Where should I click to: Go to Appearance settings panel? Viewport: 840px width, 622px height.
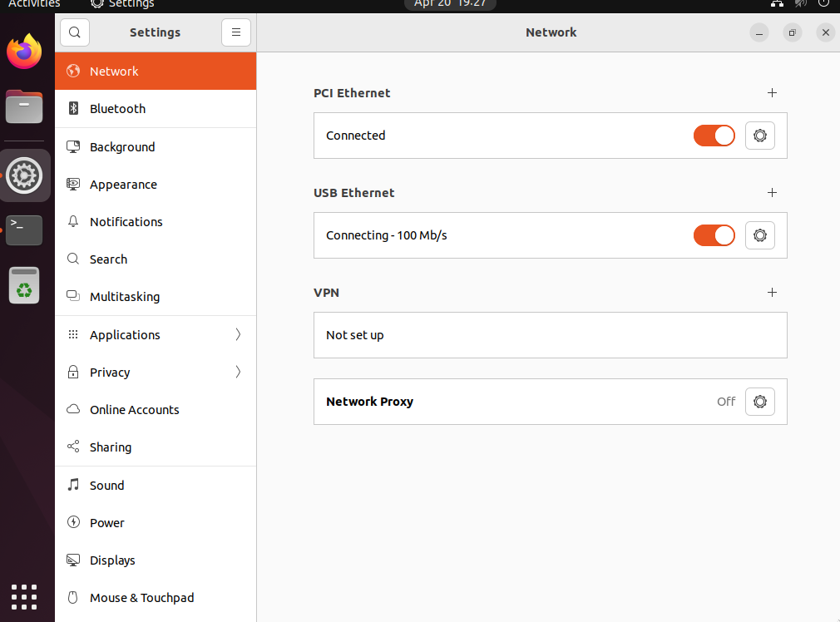coord(123,185)
